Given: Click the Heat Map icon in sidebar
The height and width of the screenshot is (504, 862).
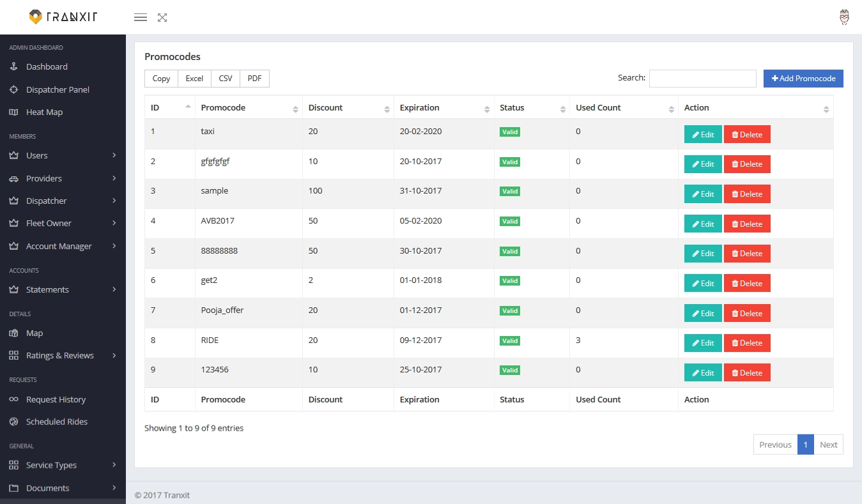Looking at the screenshot, I should click(14, 112).
